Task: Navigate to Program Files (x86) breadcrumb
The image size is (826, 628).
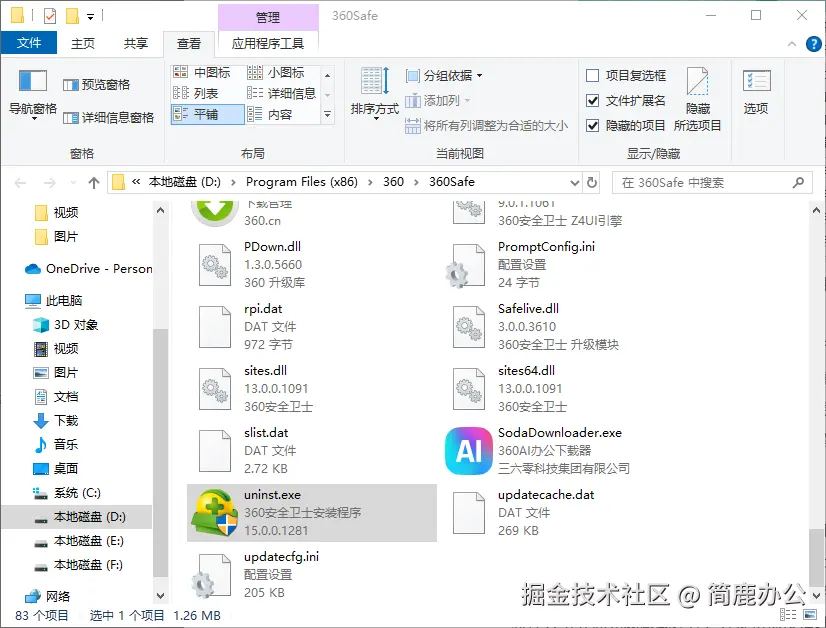Action: pos(301,182)
